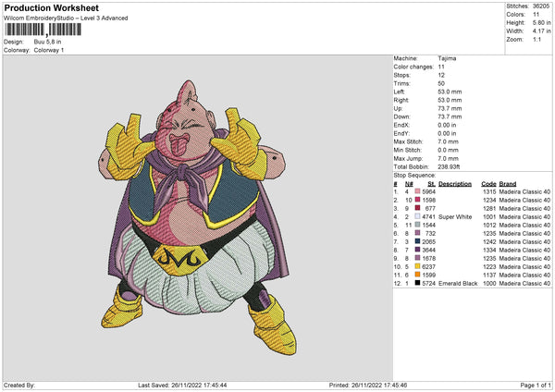This screenshot has width=555, height=392.
Task: Click the Page 1 of 1 footer text
Action: tap(532, 385)
